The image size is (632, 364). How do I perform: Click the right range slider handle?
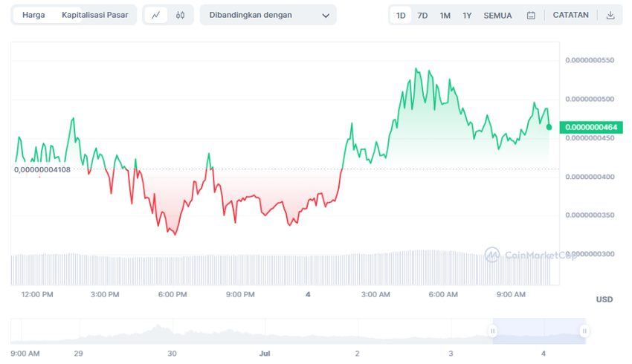(x=585, y=331)
